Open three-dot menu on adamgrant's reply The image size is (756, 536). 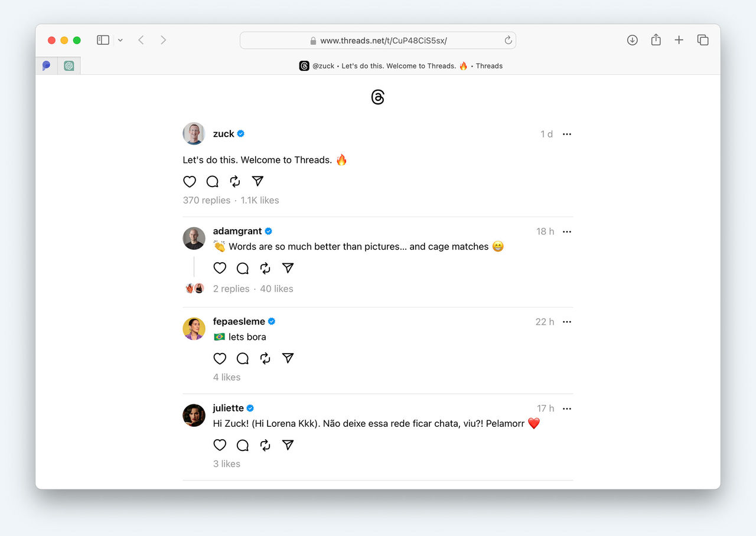pyautogui.click(x=567, y=232)
